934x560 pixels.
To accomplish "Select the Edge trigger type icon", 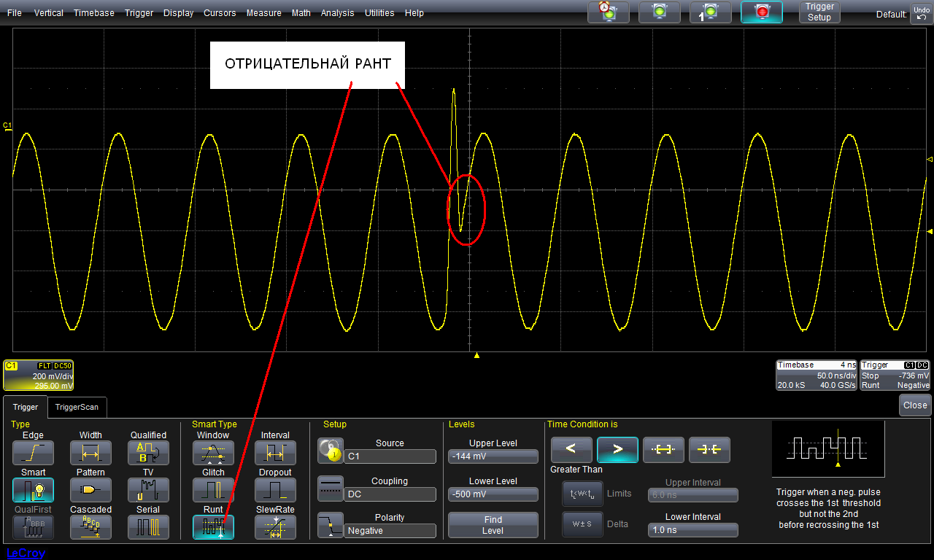I will point(33,453).
